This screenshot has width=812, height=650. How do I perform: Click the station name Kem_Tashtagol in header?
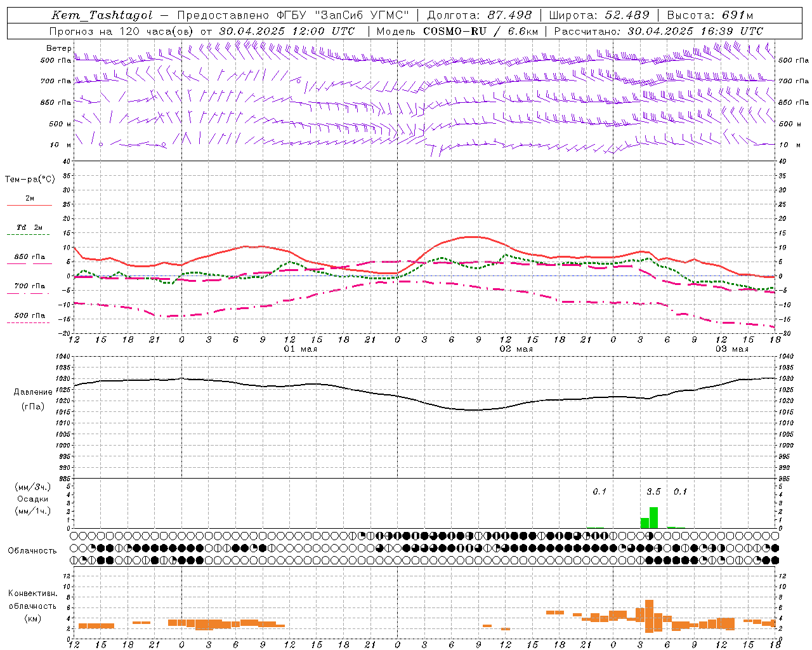click(x=102, y=15)
